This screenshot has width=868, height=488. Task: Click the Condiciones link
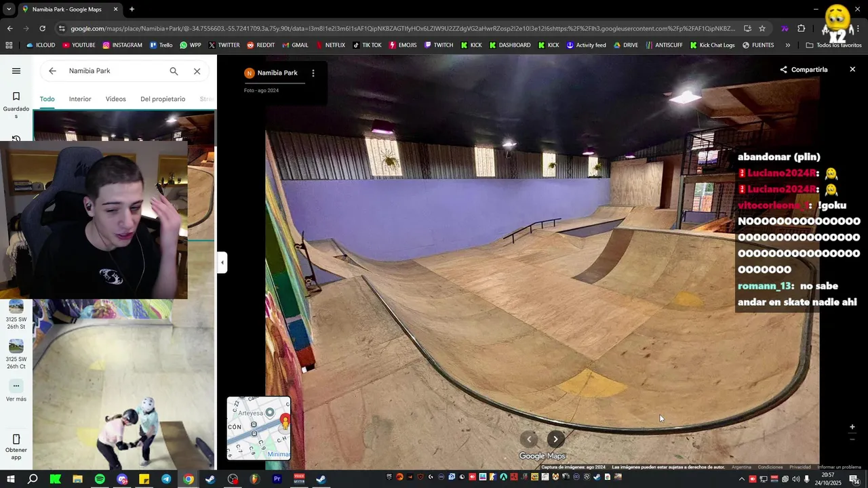tap(770, 467)
